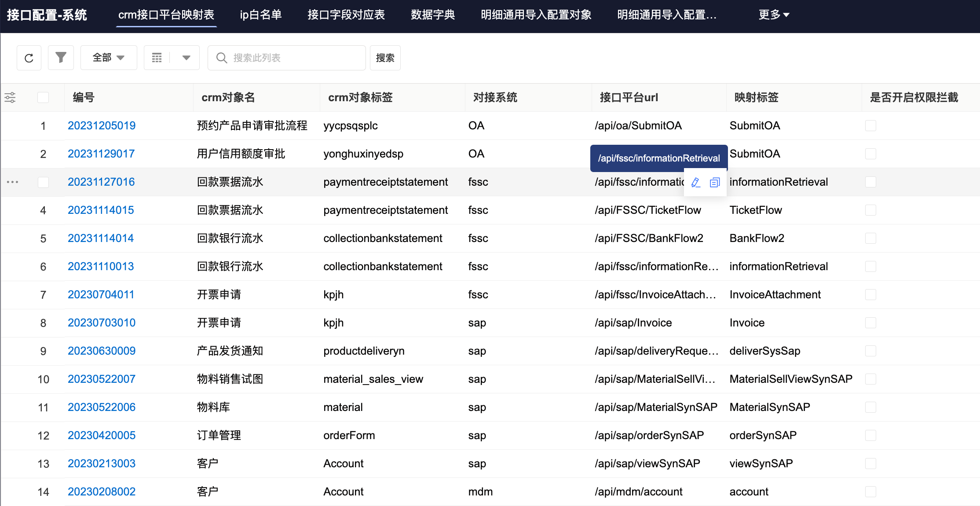The height and width of the screenshot is (506, 980).
Task: Click the 搜索 button
Action: [x=385, y=58]
